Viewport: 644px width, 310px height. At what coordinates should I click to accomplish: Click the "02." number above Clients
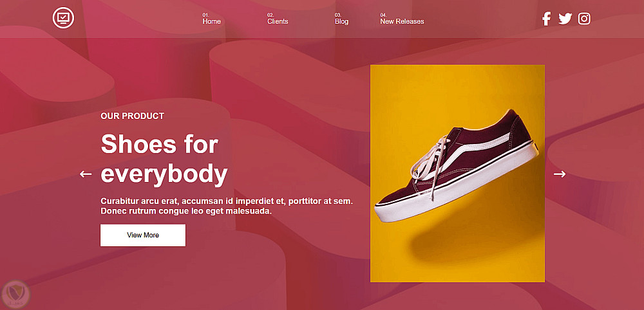(270, 15)
